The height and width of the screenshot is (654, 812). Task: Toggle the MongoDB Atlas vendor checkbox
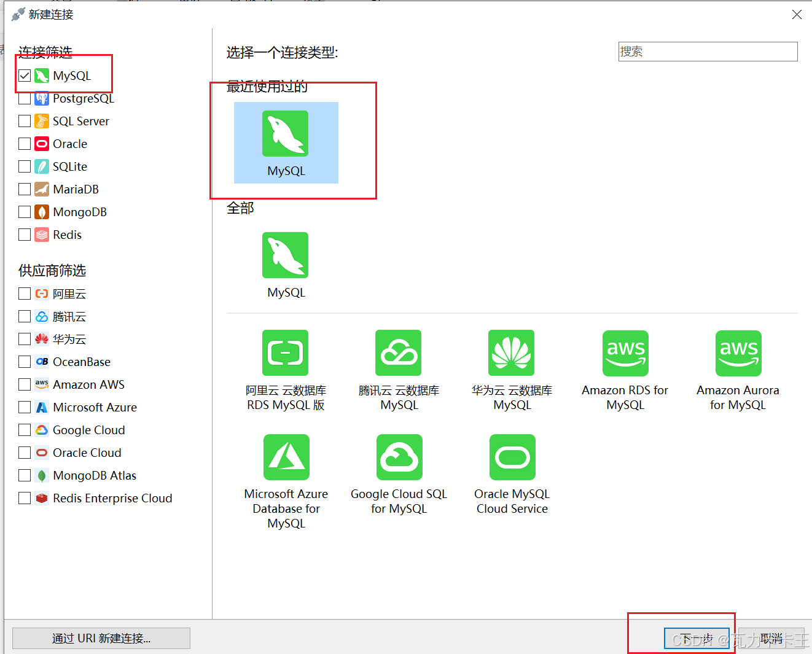coord(25,475)
